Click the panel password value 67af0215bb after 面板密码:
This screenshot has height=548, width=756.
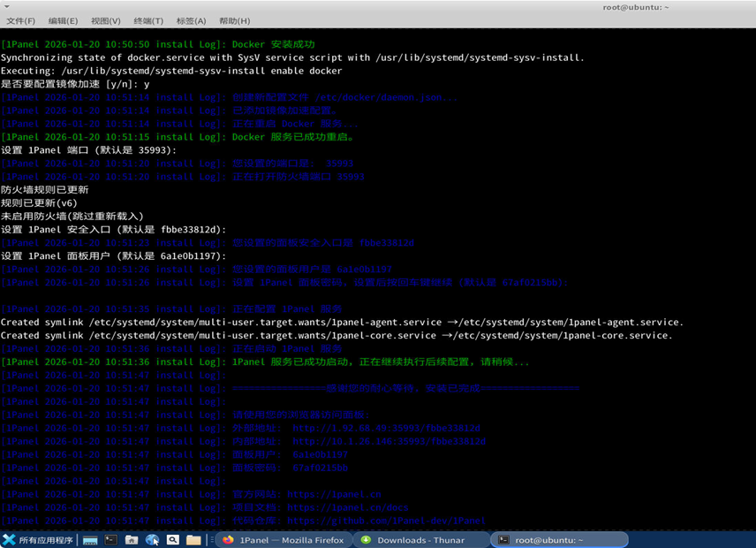(x=320, y=468)
